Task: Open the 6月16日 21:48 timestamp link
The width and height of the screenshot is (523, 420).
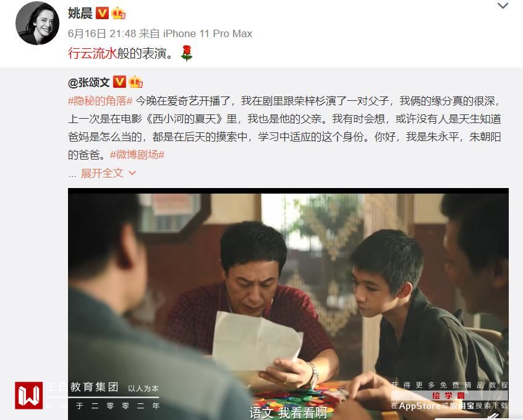Action: click(102, 33)
